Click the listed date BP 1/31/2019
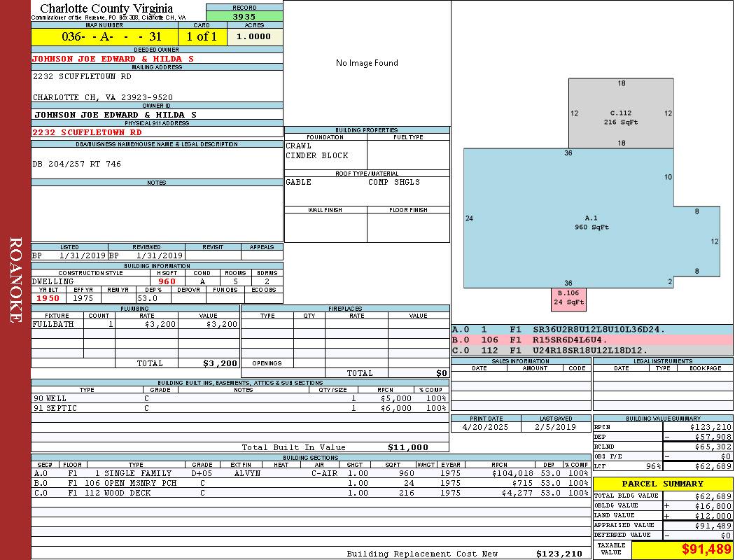 point(69,256)
